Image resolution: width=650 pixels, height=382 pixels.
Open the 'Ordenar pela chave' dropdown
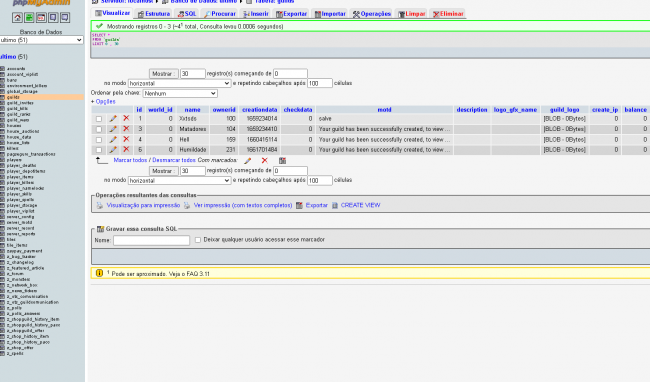(x=180, y=94)
